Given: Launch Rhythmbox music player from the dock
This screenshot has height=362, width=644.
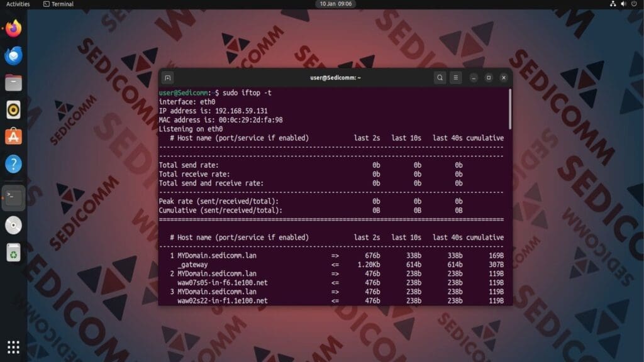Looking at the screenshot, I should (x=13, y=109).
